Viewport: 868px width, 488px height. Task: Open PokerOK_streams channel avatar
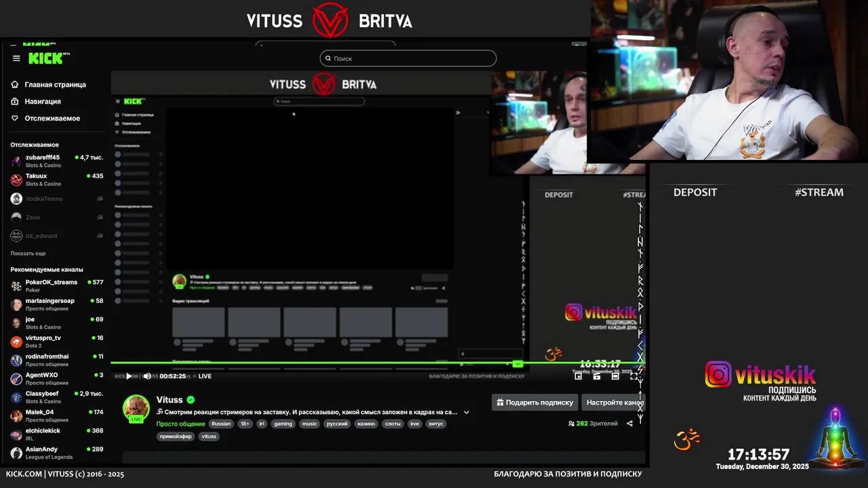16,286
